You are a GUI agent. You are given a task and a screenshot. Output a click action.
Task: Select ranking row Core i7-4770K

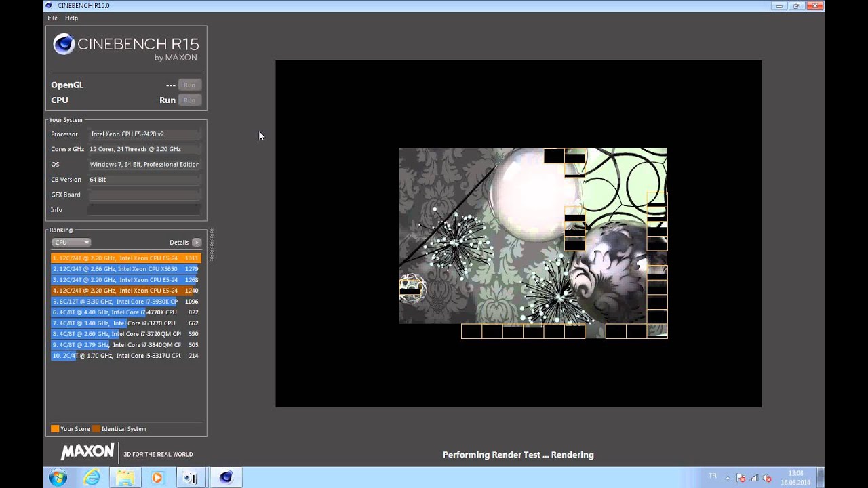pos(126,312)
